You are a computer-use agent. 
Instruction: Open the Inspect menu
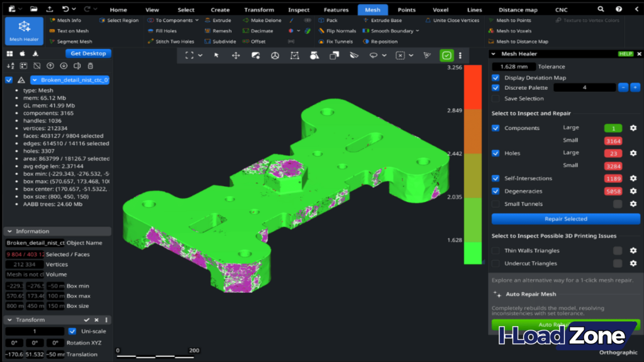[x=299, y=9]
